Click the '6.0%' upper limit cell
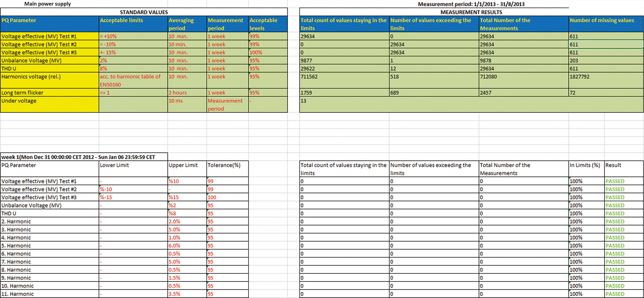 [x=187, y=246]
